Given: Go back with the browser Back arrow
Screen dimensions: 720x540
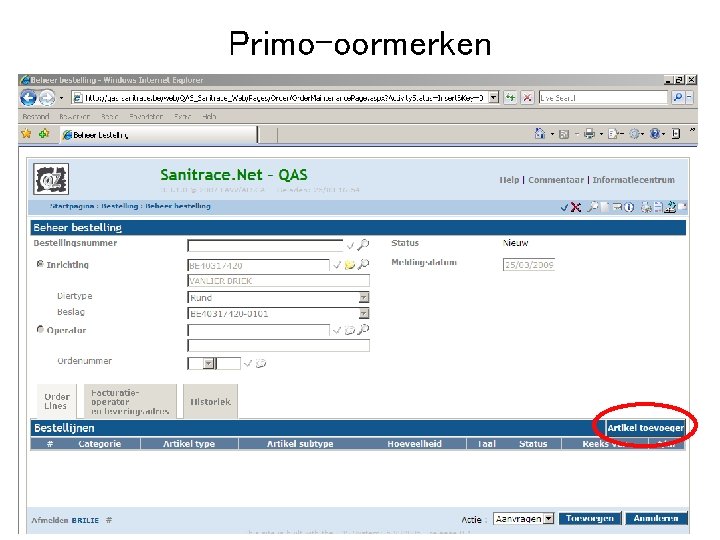Looking at the screenshot, I should (28, 97).
